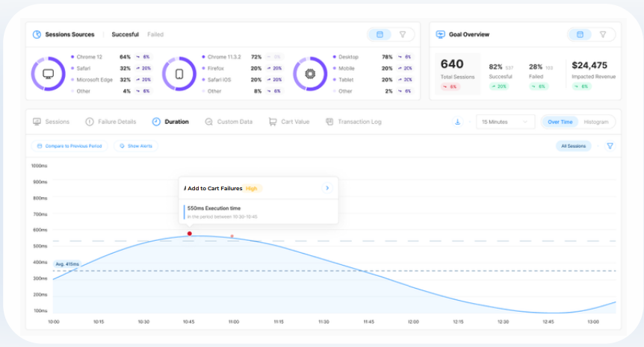Screen dimensions: 644x347
Task: Click the High severity badge
Action: click(x=251, y=189)
